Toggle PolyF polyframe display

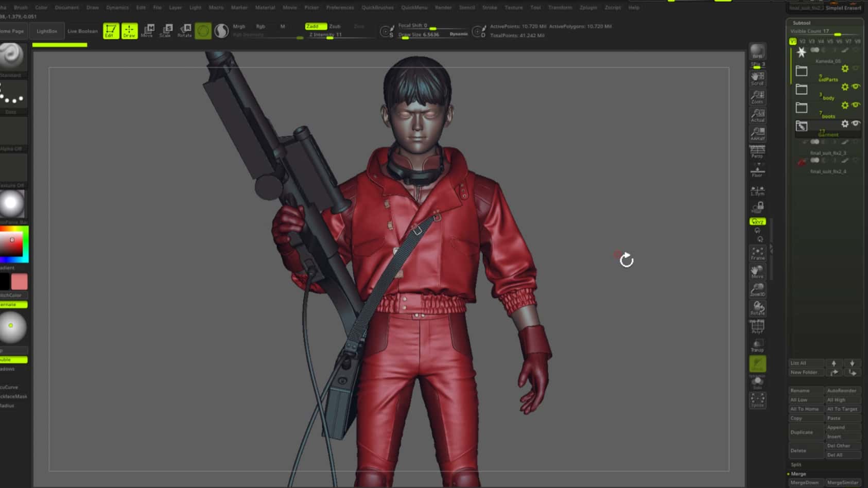point(757,327)
